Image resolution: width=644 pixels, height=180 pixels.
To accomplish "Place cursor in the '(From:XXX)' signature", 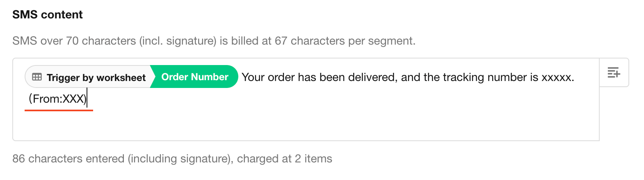I will pos(57,99).
